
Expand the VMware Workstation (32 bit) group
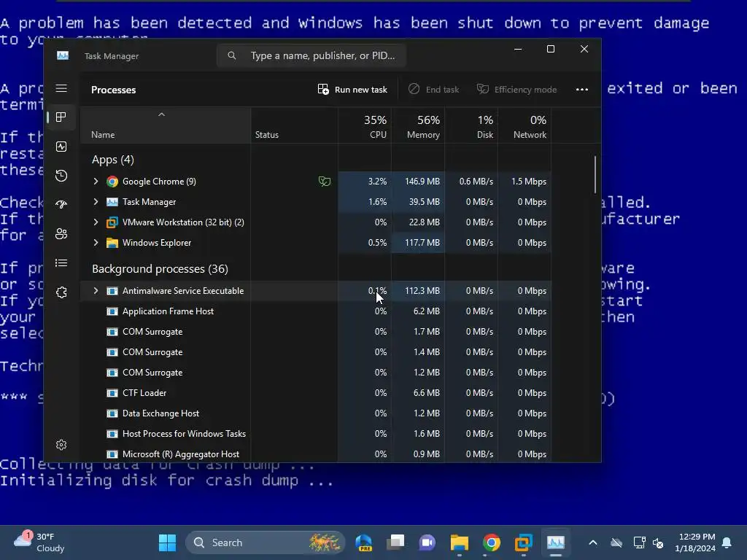pyautogui.click(x=96, y=222)
